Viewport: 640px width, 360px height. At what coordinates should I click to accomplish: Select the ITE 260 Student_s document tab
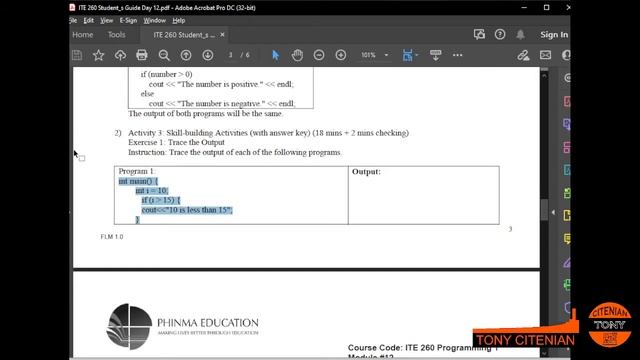(x=184, y=35)
